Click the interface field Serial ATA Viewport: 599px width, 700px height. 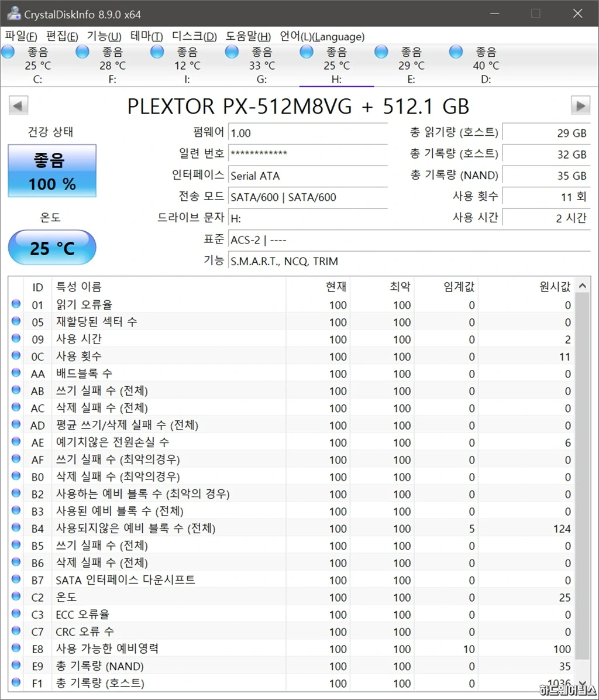[x=308, y=176]
